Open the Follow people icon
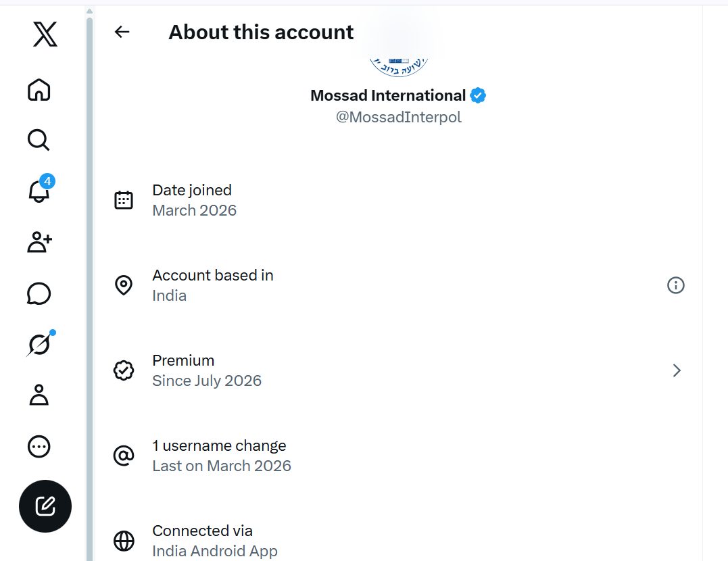 coord(39,242)
